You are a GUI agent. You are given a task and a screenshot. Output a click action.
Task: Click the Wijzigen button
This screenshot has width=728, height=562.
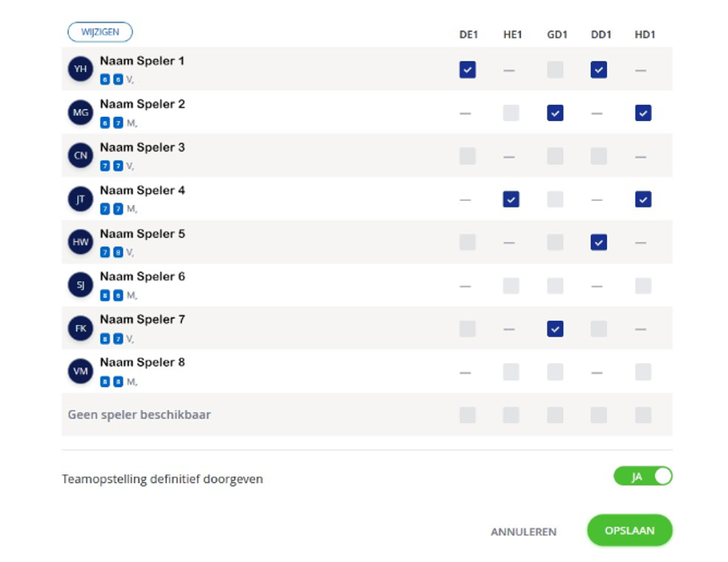100,33
